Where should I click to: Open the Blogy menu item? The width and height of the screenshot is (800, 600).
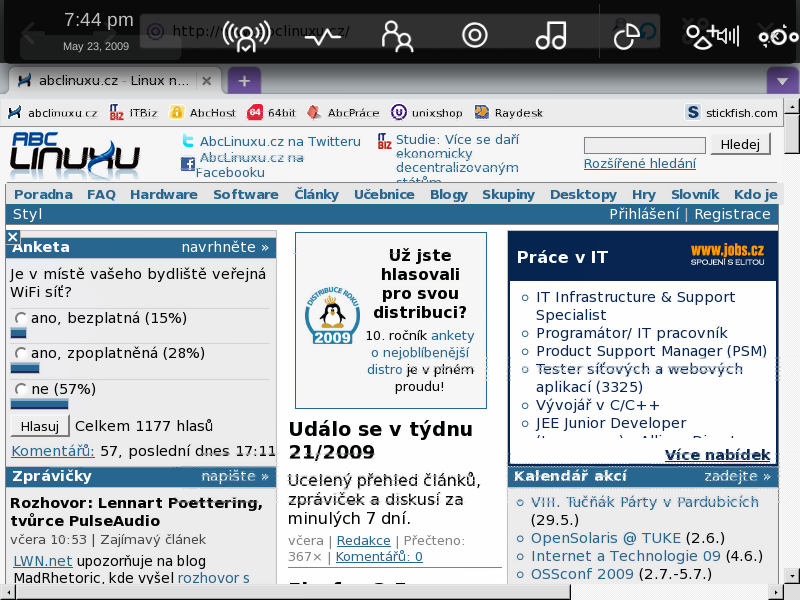coord(448,194)
